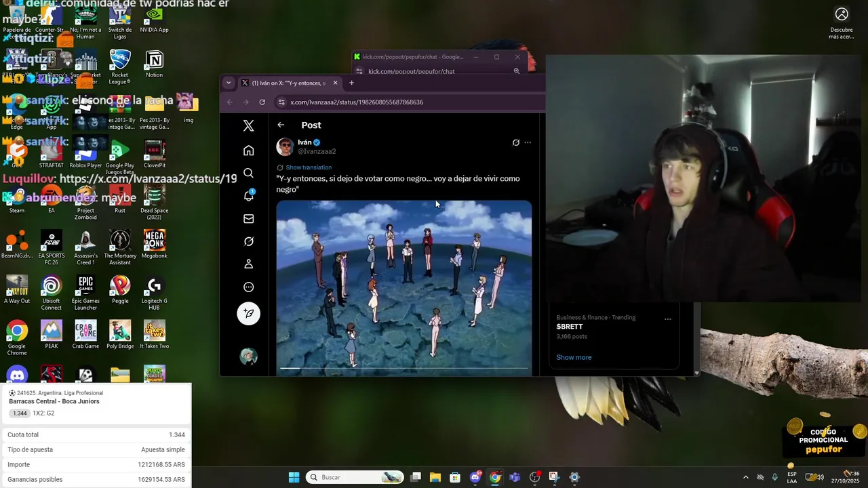Click site info icon in address bar
The height and width of the screenshot is (488, 868).
coord(281,102)
